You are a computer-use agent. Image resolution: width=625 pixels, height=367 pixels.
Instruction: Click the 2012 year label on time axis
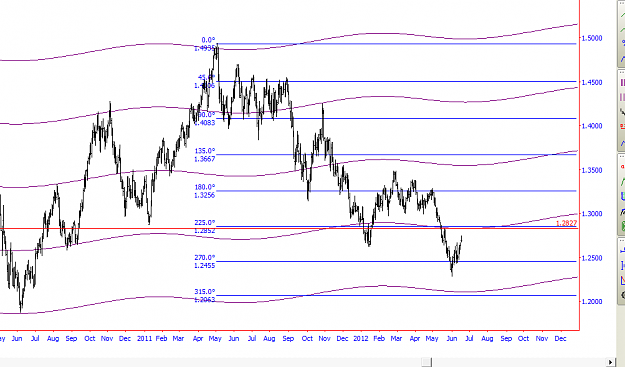(x=361, y=338)
